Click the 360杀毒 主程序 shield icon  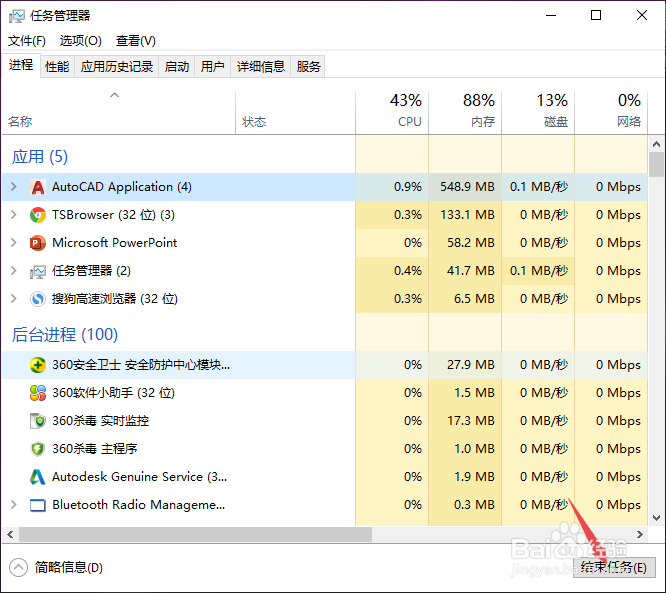pos(38,449)
